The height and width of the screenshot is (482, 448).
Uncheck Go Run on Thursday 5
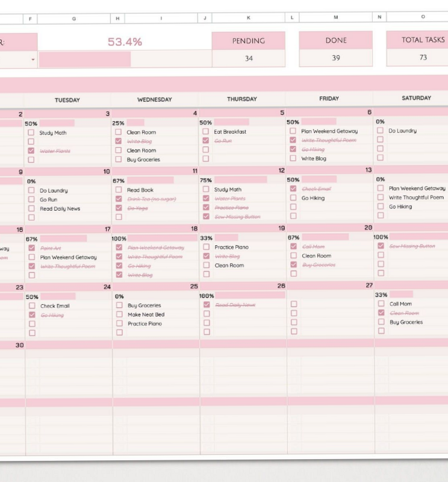click(x=205, y=140)
